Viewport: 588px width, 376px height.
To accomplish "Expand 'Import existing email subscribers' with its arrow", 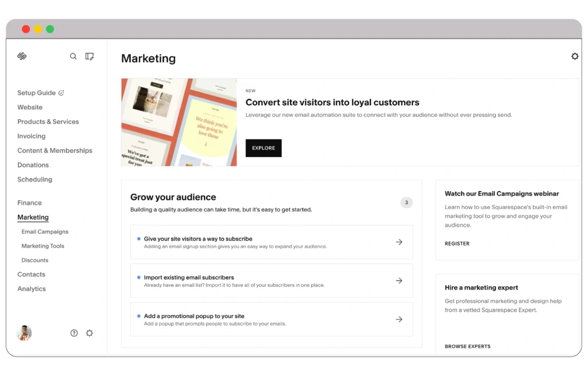I will pyautogui.click(x=399, y=281).
